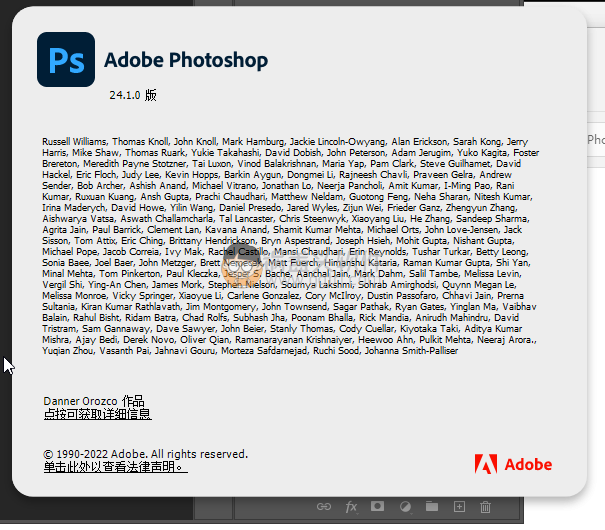Click the name Morteza Safdarnejad in credits
Screen dimensions: 605x530
[x=264, y=351]
